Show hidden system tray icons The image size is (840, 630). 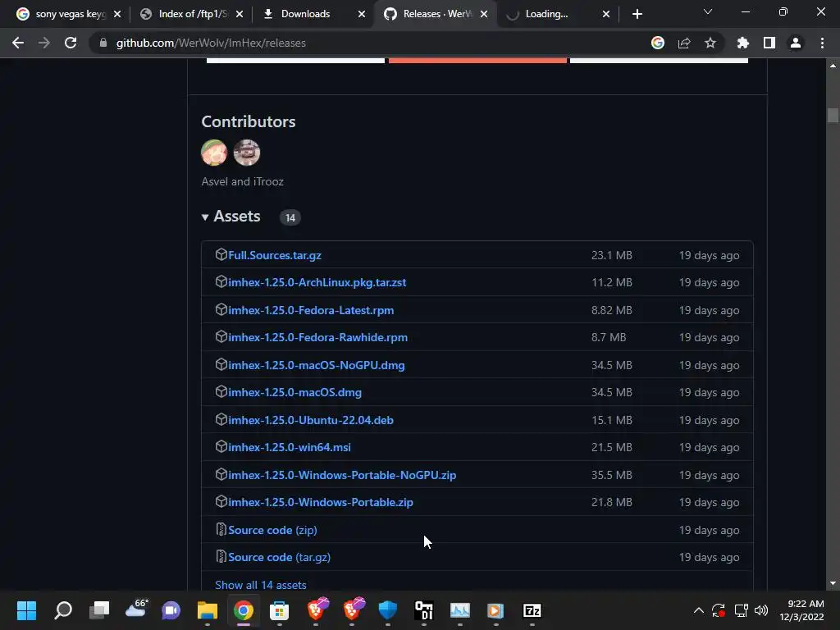(x=699, y=610)
